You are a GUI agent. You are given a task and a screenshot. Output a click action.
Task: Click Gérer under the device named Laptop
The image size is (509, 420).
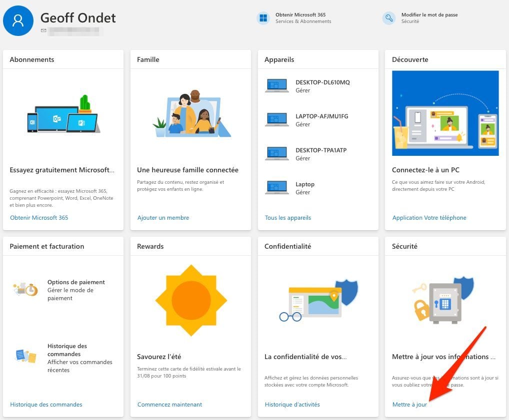point(302,192)
